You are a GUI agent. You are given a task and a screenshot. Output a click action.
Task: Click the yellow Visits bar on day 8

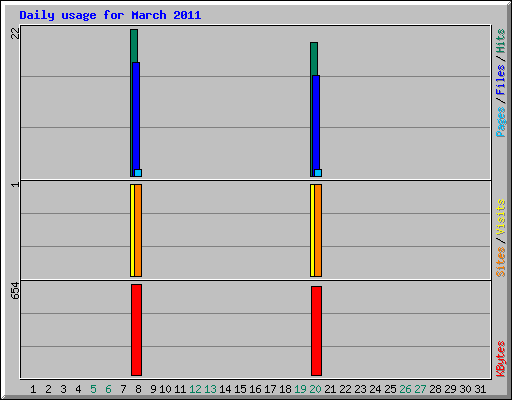[132, 230]
